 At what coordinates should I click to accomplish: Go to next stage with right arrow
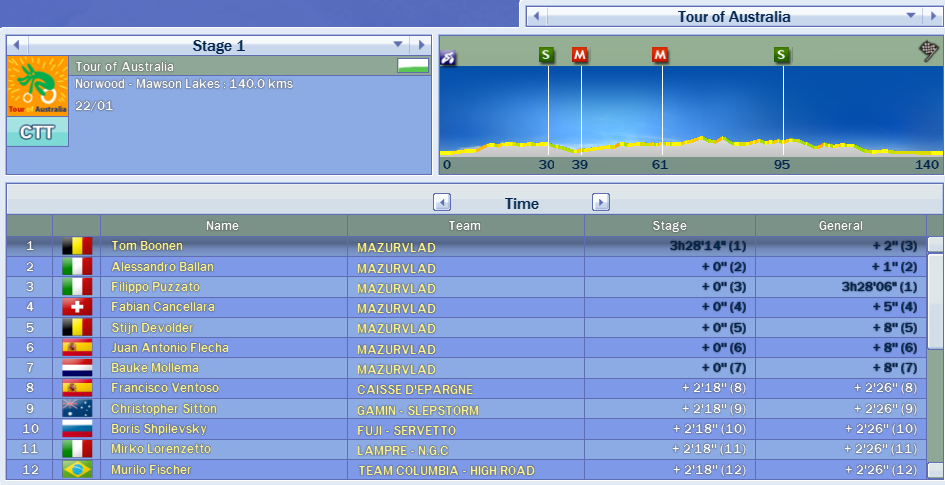(423, 45)
